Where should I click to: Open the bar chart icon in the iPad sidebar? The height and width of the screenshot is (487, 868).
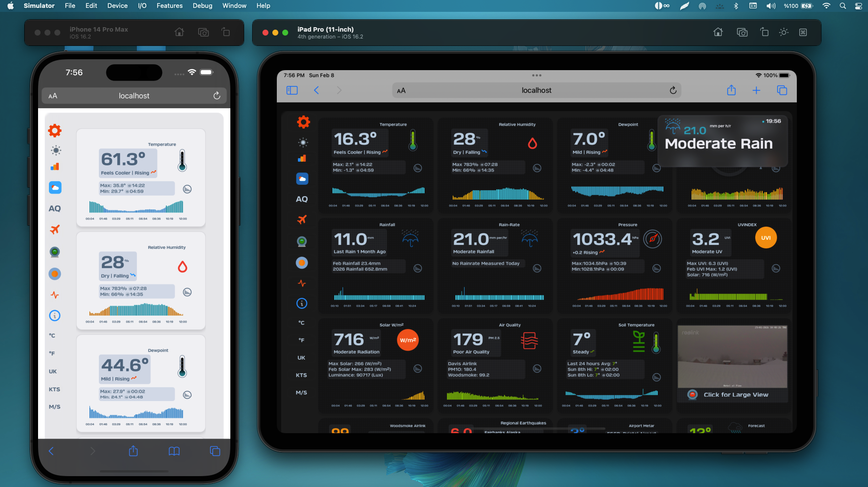[x=302, y=159]
